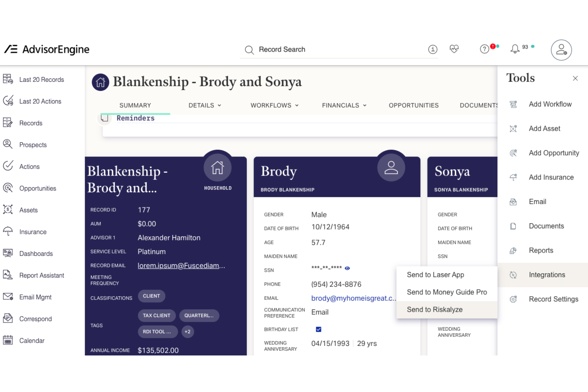The width and height of the screenshot is (588, 392).
Task: Click the Add Opportunity icon in Tools
Action: click(x=513, y=153)
